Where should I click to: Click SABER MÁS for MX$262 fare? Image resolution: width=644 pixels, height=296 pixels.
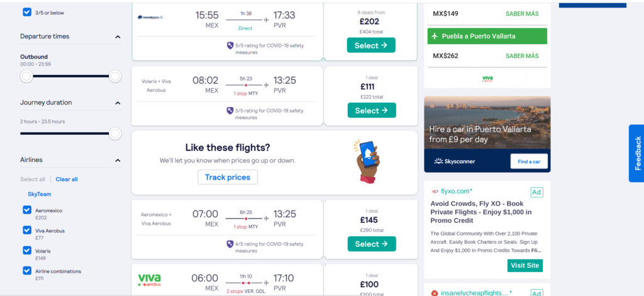coord(521,56)
